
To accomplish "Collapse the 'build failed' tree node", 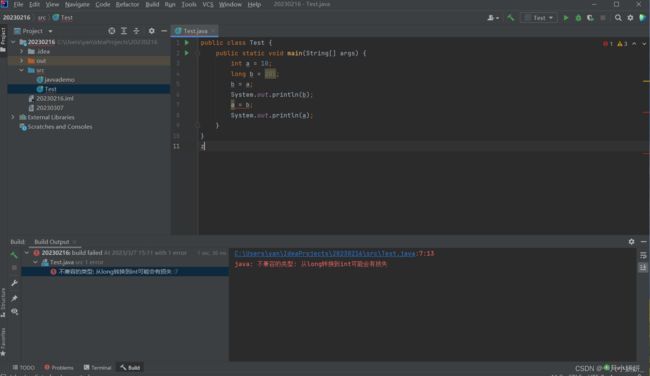I will 27,252.
